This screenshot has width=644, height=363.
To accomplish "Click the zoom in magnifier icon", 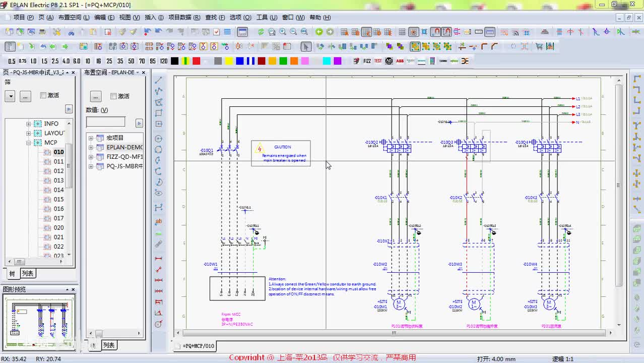I will tap(283, 32).
